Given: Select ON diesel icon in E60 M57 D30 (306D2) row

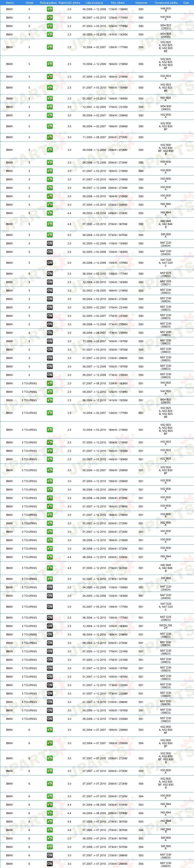Looking at the screenshot, I should coord(50,291).
